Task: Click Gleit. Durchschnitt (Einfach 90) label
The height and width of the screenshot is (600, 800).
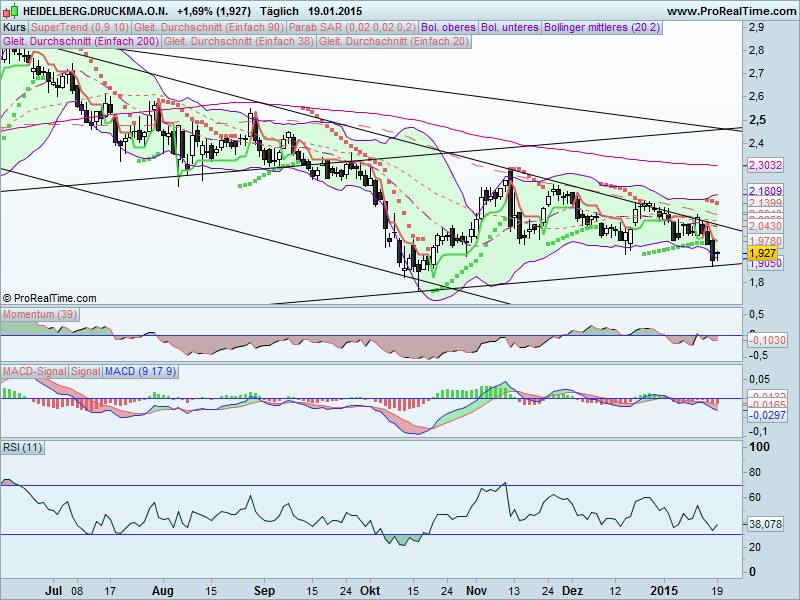Action: click(x=209, y=28)
